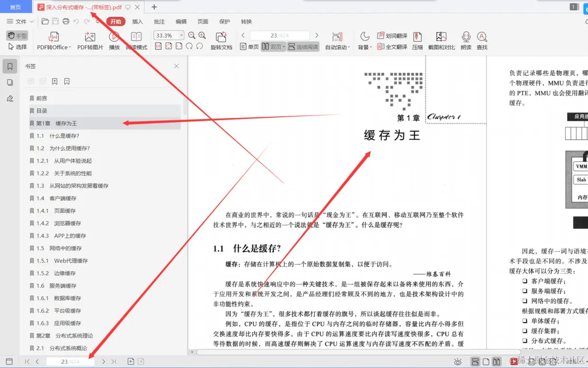Open annotation panel in left sidebar
Image resolution: width=588 pixels, height=368 pixels.
[10, 99]
